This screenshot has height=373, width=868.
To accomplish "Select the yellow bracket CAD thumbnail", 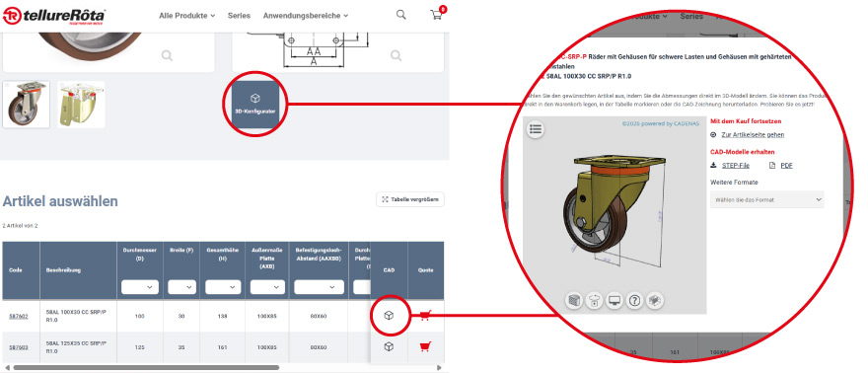I will coord(81,105).
